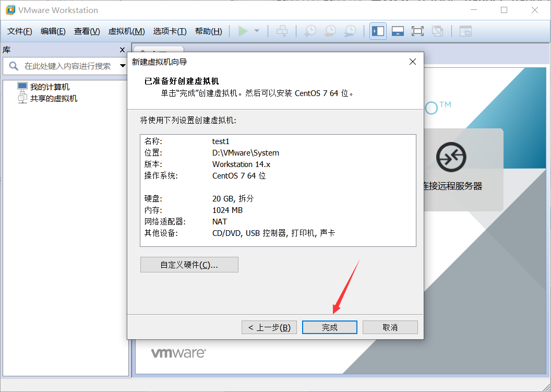The width and height of the screenshot is (551, 392).
Task: Click the 完成 button to finish
Action: 330,327
